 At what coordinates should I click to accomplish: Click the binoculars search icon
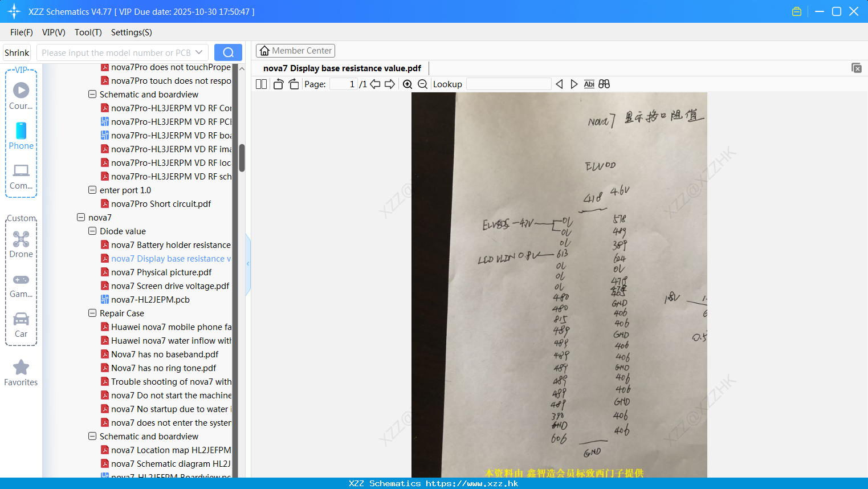604,84
